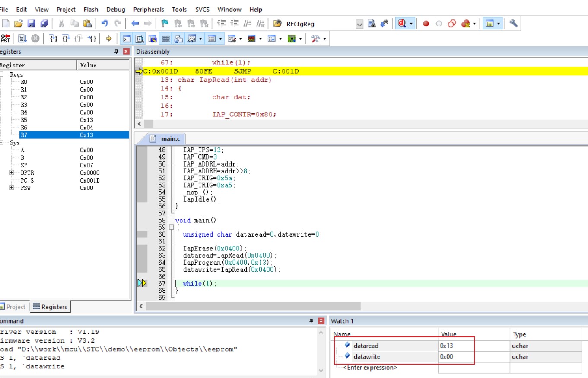Screen dimensions: 588x378
Task: Toggle the Watch windows button
Action: (x=192, y=38)
